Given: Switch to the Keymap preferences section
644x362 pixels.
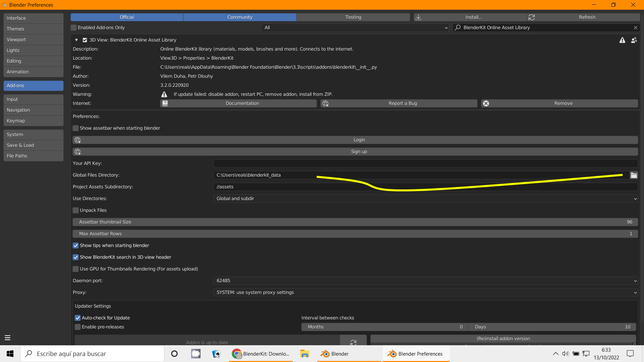Looking at the screenshot, I should (33, 121).
